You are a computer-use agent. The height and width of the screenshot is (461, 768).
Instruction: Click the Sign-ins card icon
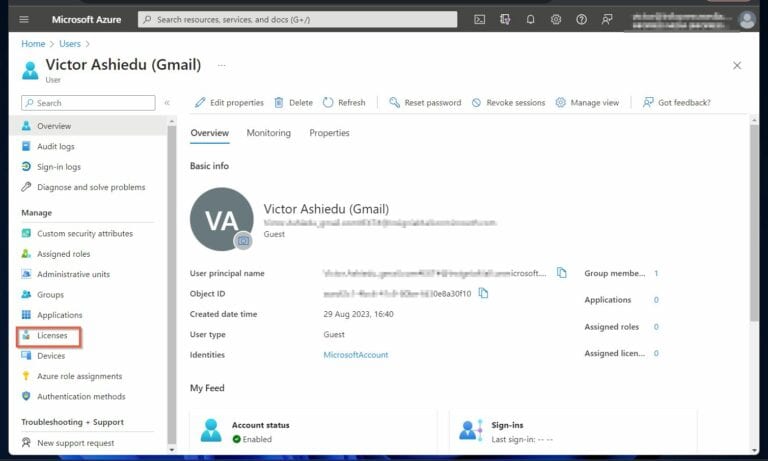click(471, 430)
